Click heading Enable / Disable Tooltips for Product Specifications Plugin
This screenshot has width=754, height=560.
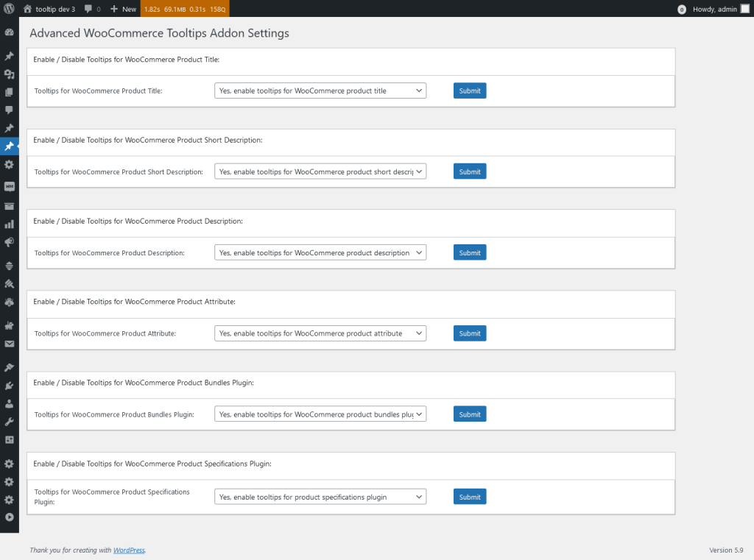152,464
